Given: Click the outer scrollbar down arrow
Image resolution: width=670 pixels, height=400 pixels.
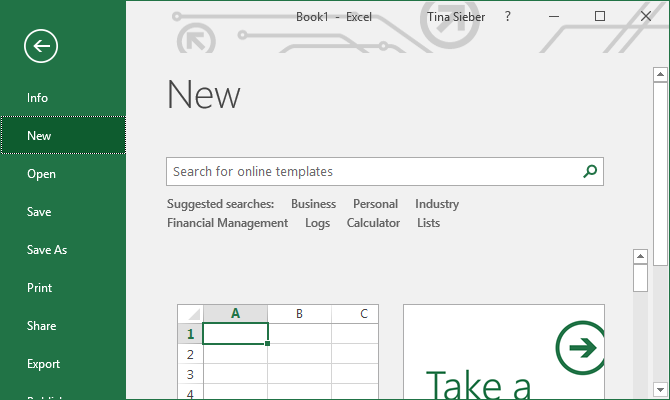Looking at the screenshot, I should pos(660,389).
